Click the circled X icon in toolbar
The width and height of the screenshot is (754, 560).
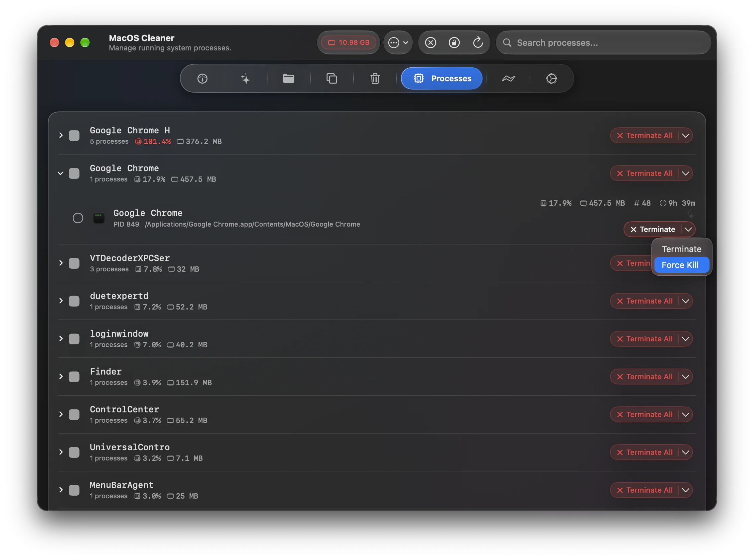click(430, 43)
